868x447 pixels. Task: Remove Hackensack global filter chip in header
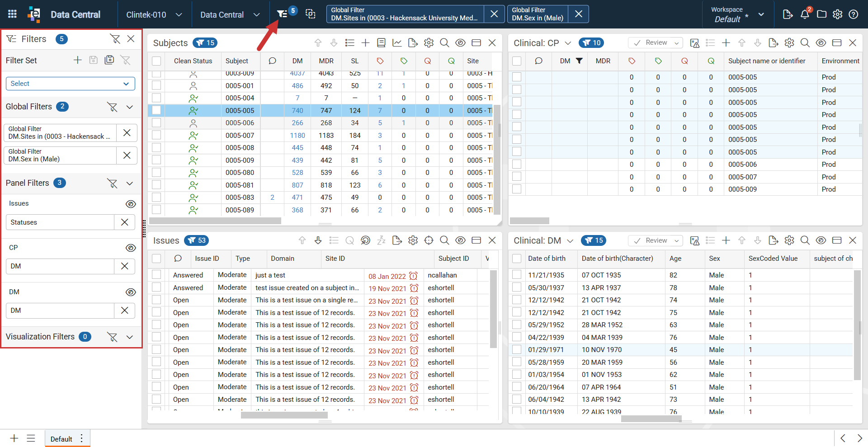(494, 14)
